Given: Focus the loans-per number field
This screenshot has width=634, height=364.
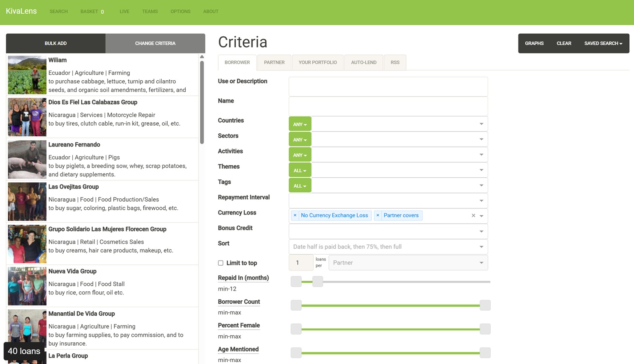Looking at the screenshot, I should [x=301, y=263].
